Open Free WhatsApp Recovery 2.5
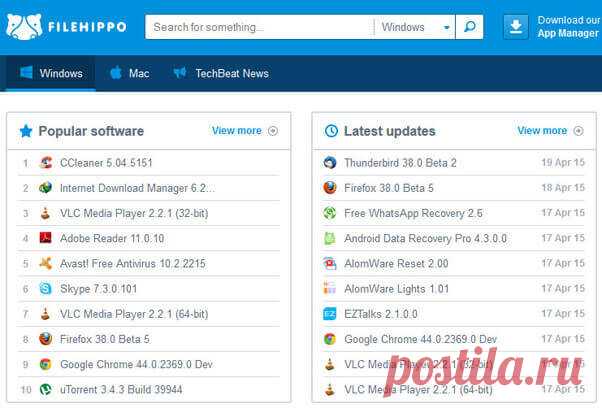The image size is (602, 408). click(x=413, y=213)
